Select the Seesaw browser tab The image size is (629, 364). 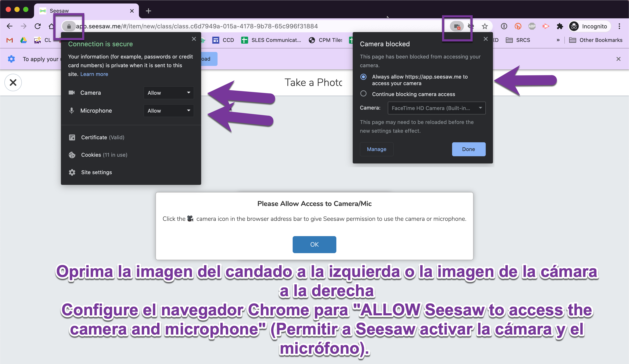(x=86, y=11)
